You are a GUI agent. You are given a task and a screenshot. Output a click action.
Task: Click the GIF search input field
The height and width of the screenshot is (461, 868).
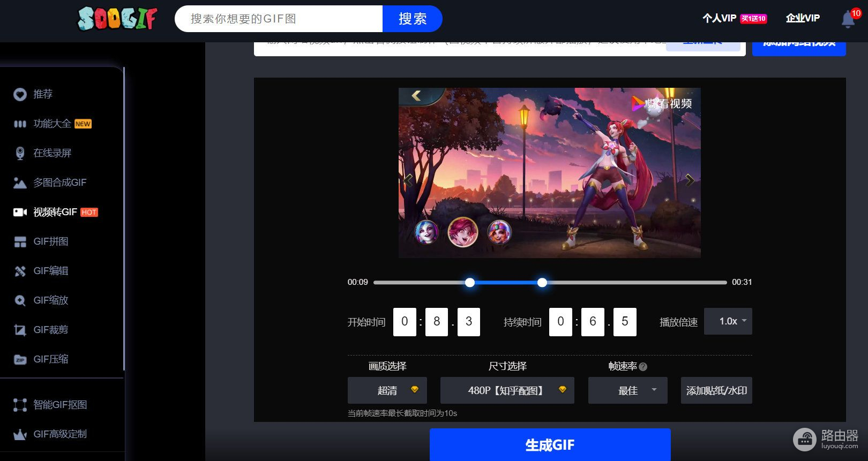click(279, 19)
